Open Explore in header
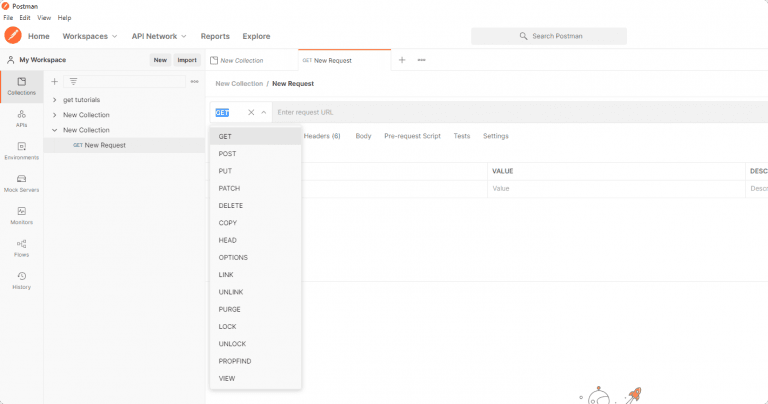 [256, 36]
